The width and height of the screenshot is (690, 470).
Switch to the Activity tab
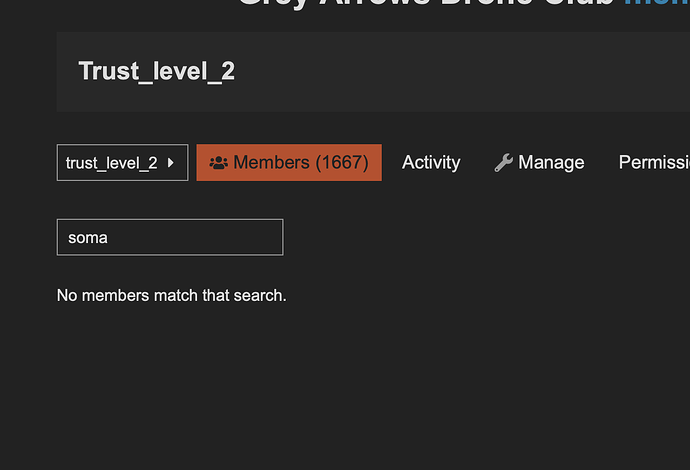431,162
